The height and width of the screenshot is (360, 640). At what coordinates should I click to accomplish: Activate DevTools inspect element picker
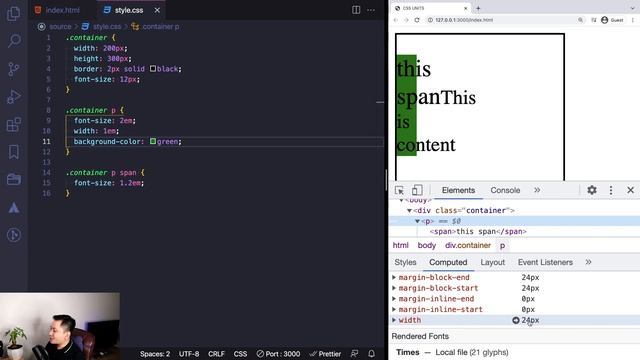pos(399,190)
